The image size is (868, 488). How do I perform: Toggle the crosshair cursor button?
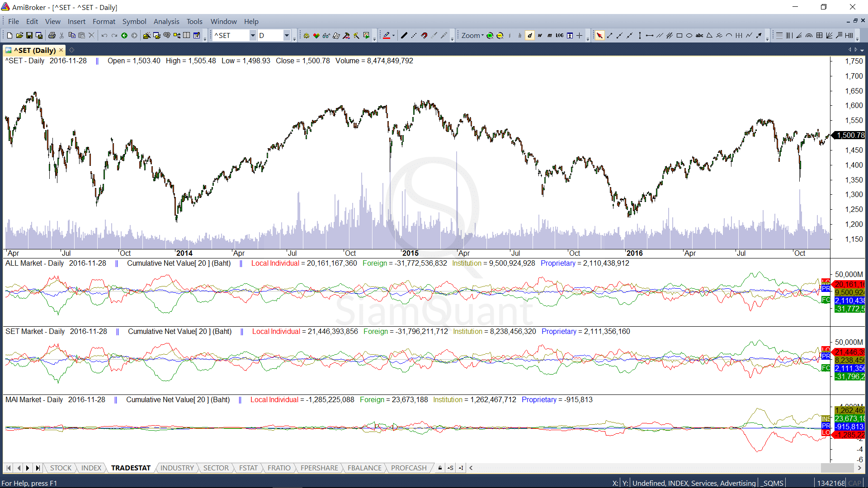(x=580, y=35)
